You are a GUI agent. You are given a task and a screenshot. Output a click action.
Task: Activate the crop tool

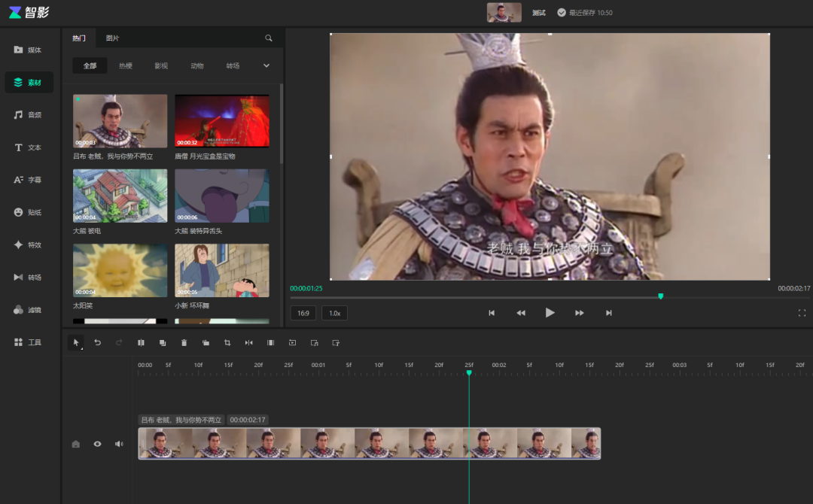click(x=227, y=342)
